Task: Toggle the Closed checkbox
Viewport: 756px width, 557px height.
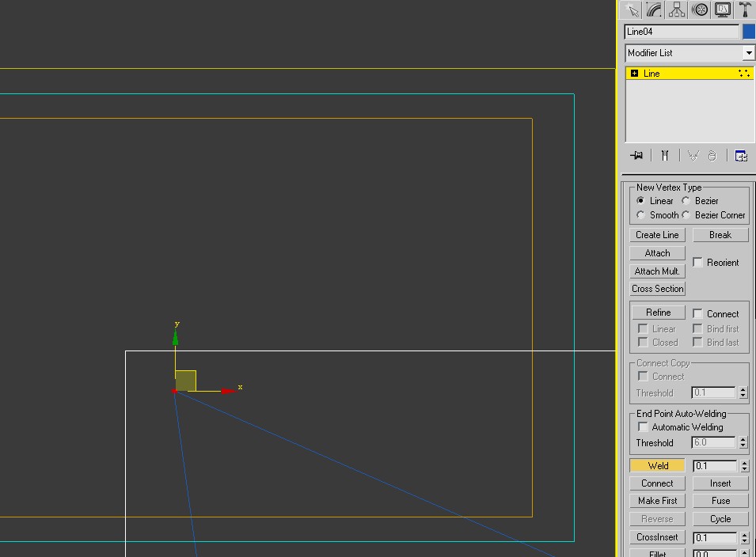Action: tap(643, 342)
